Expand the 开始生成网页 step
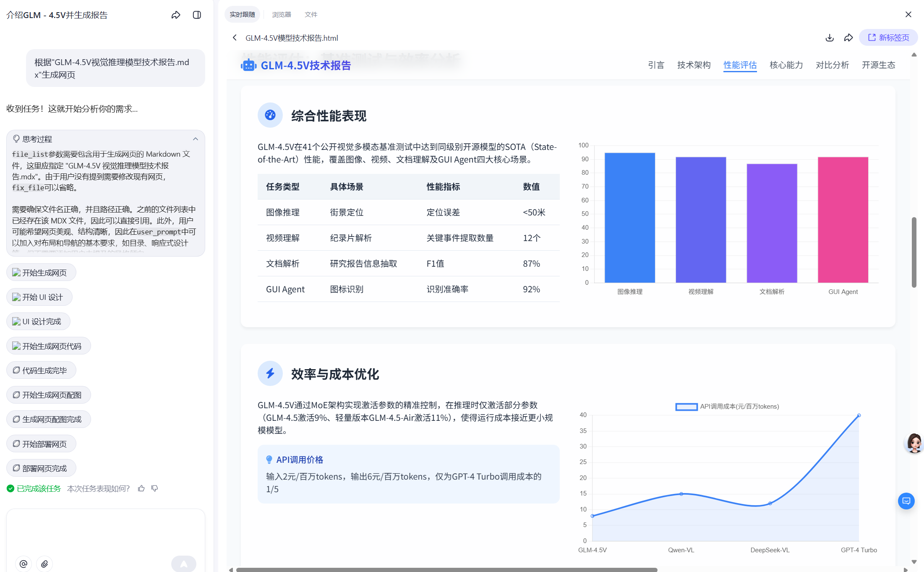The height and width of the screenshot is (572, 924). click(x=41, y=273)
